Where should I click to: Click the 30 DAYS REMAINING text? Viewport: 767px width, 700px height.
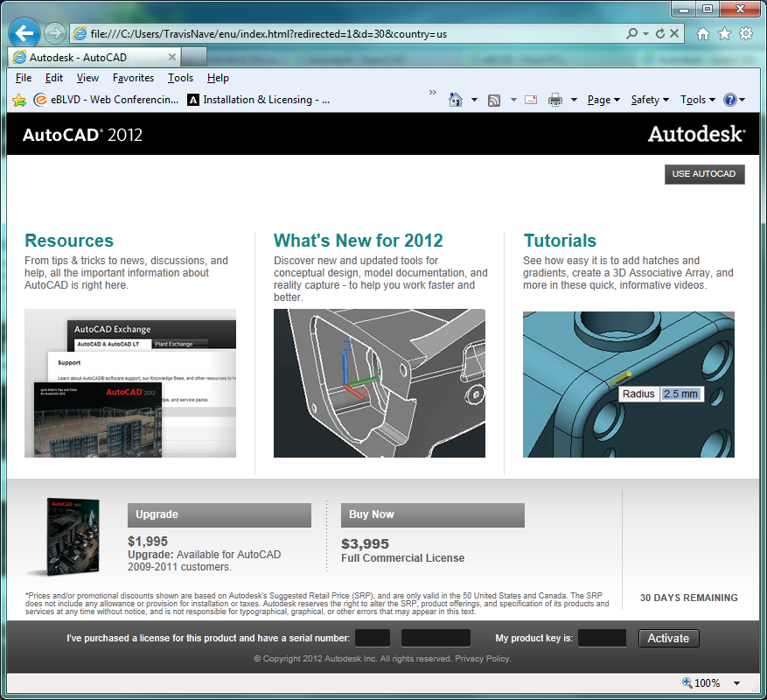point(689,598)
